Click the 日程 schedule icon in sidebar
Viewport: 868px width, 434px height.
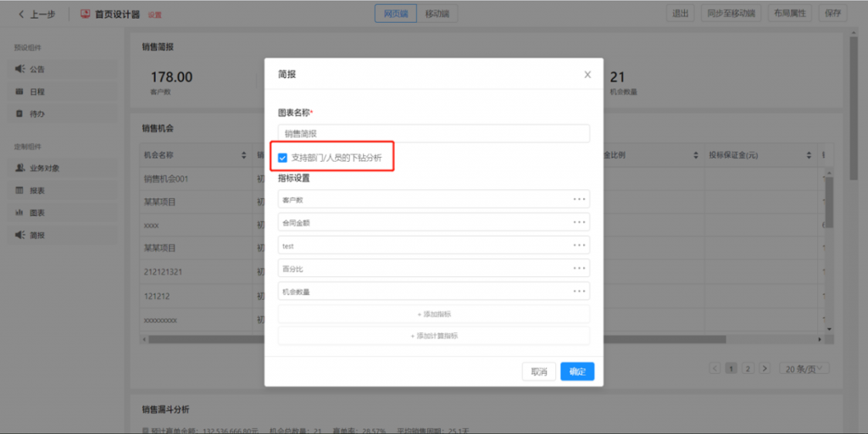point(19,92)
